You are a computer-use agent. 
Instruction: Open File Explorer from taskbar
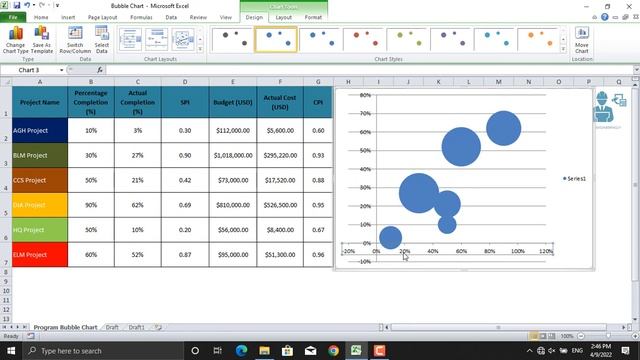click(x=264, y=351)
